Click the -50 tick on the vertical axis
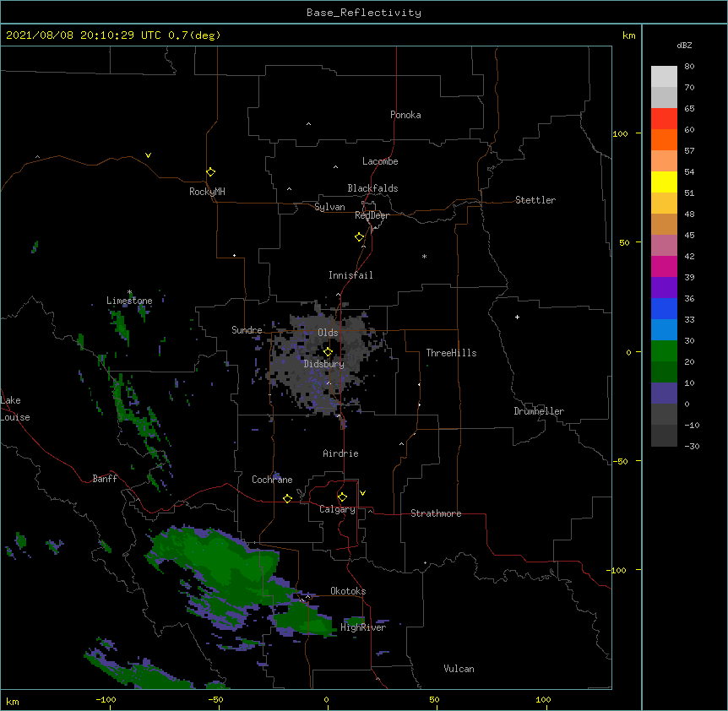 point(620,461)
